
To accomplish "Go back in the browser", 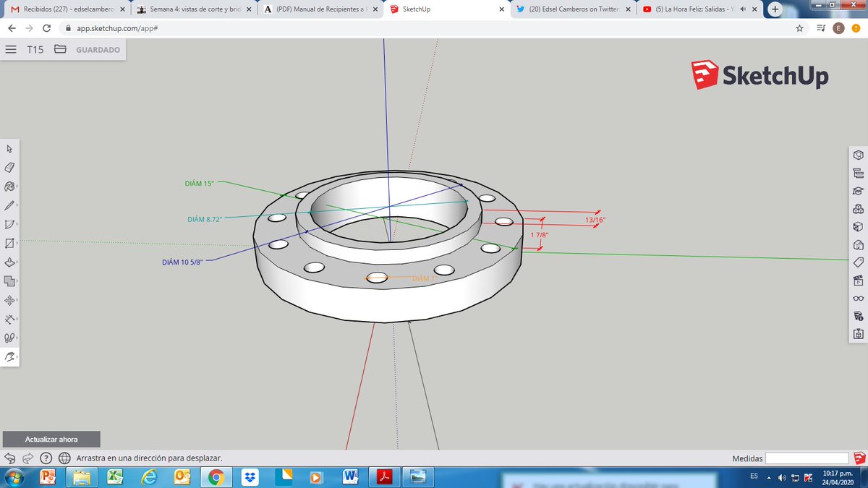I will [x=12, y=28].
